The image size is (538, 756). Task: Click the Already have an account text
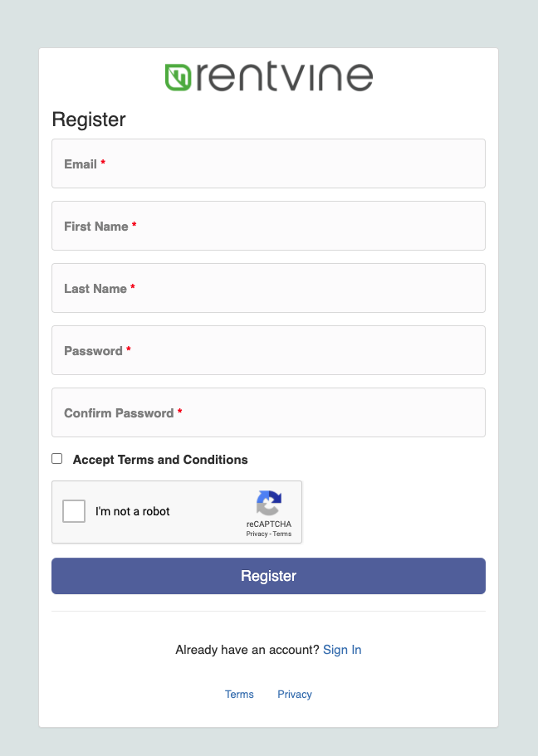(247, 650)
